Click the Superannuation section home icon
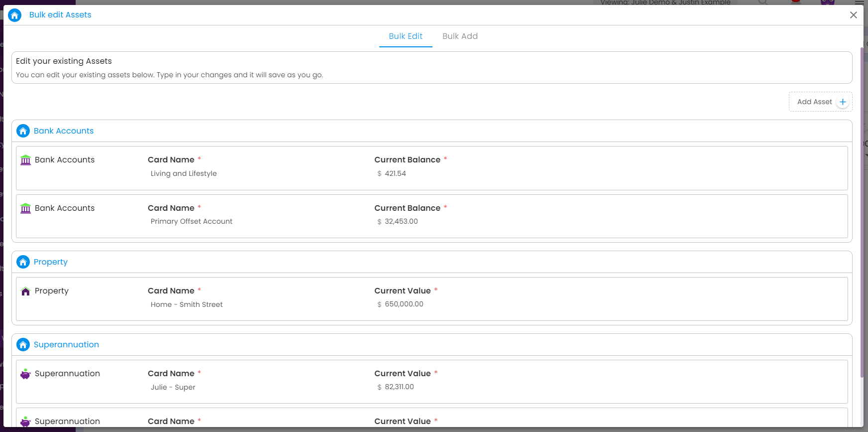The width and height of the screenshot is (868, 432). 23,345
